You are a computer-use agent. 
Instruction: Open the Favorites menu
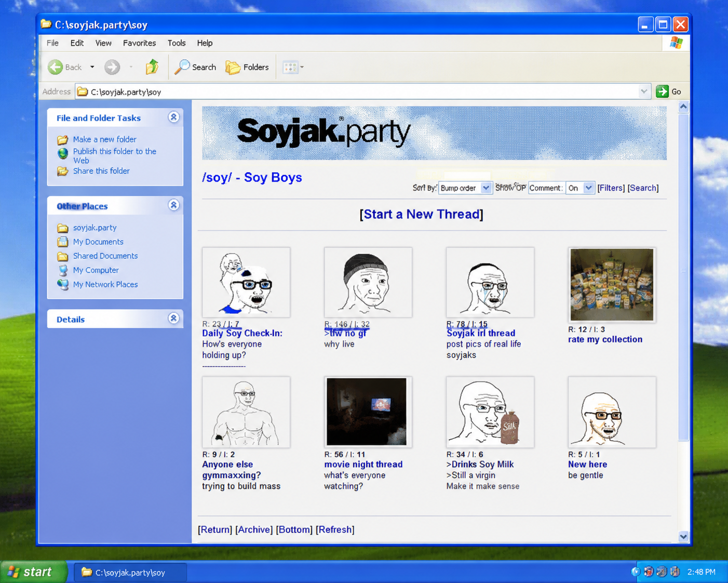click(139, 43)
